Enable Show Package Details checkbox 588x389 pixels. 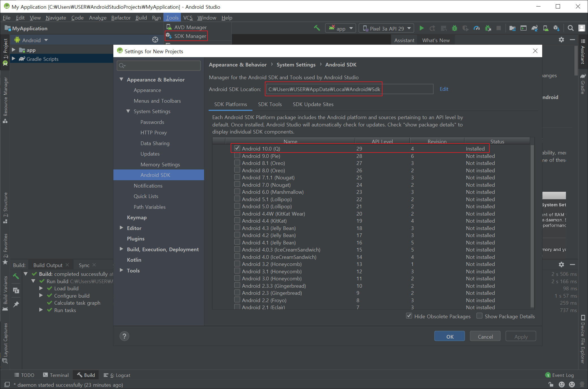pyautogui.click(x=479, y=316)
